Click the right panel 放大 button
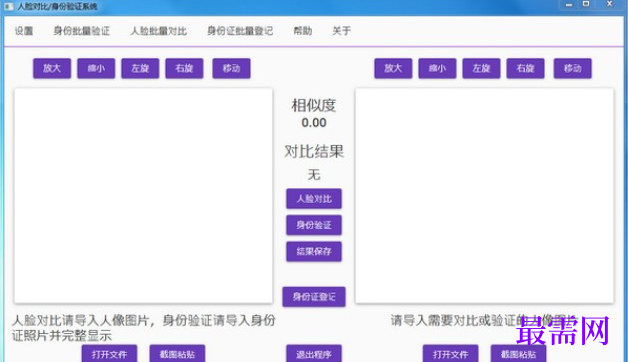The height and width of the screenshot is (362, 628). [x=393, y=68]
